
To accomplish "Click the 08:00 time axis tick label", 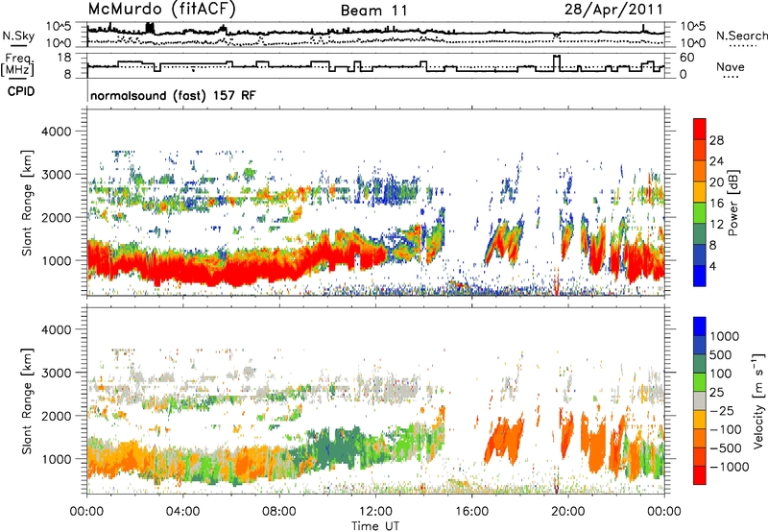I will (279, 512).
